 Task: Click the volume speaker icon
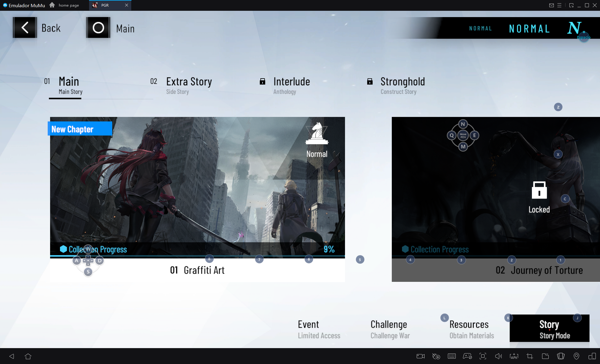pos(498,356)
